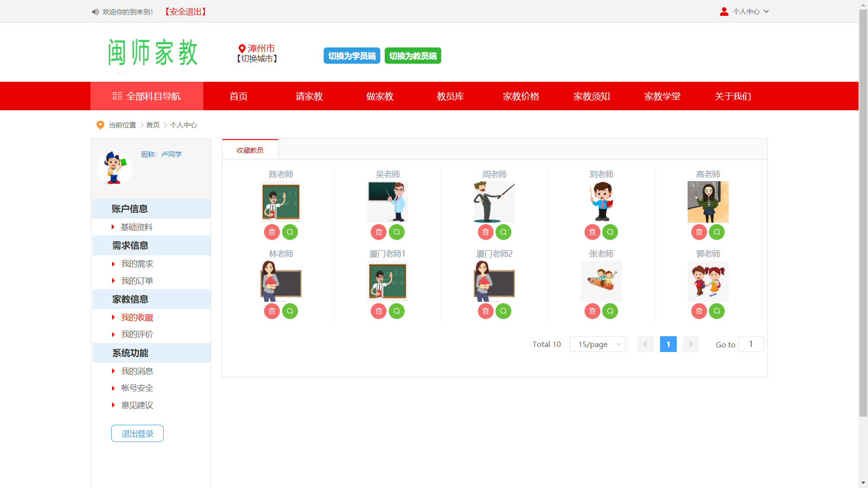
Task: Click 退出登录 button in sidebar
Action: pyautogui.click(x=137, y=434)
